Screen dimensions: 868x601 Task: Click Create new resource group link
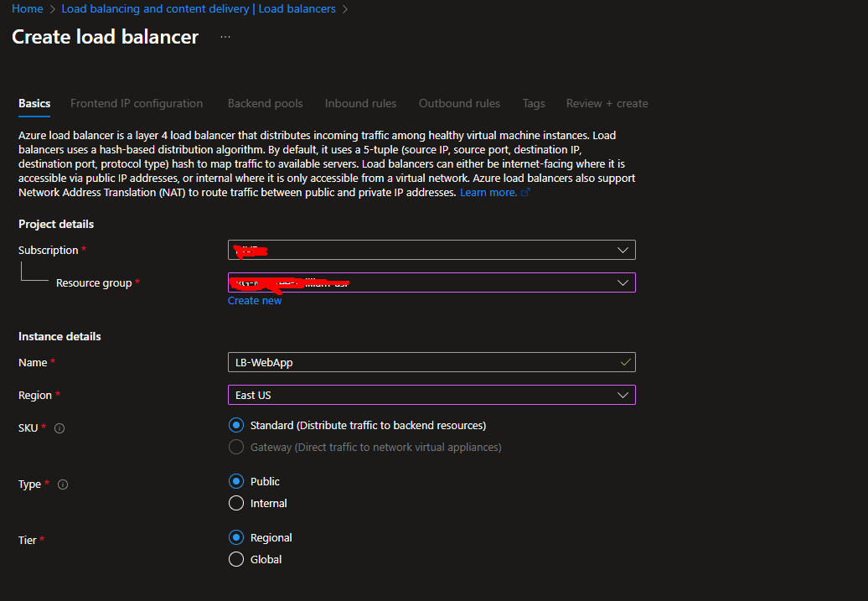255,301
